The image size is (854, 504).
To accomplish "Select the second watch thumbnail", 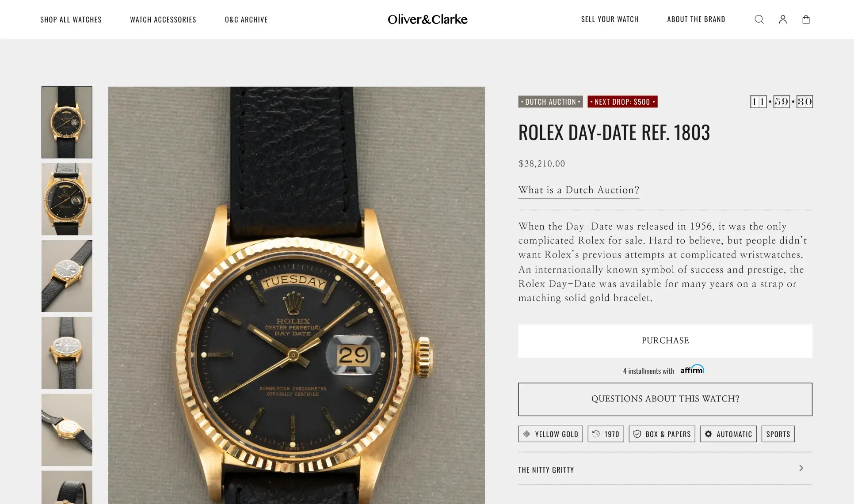I will coord(67,199).
